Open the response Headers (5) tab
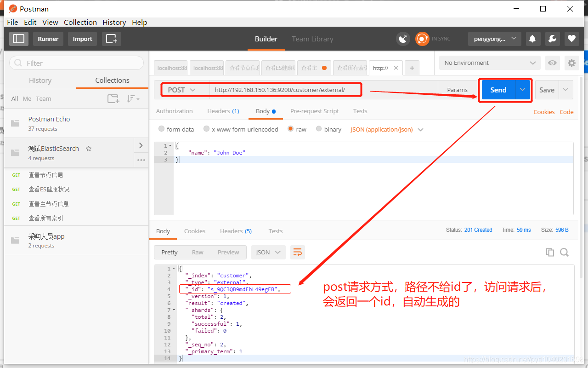588x368 pixels. click(236, 231)
